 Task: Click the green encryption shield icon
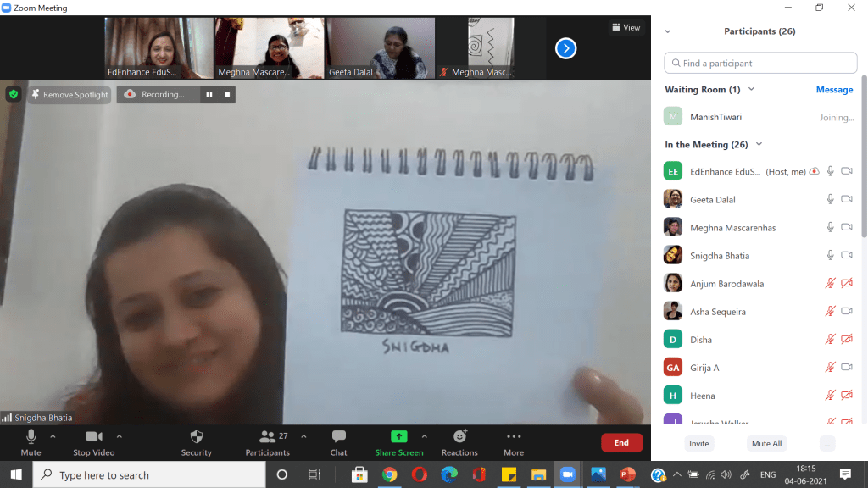tap(13, 94)
